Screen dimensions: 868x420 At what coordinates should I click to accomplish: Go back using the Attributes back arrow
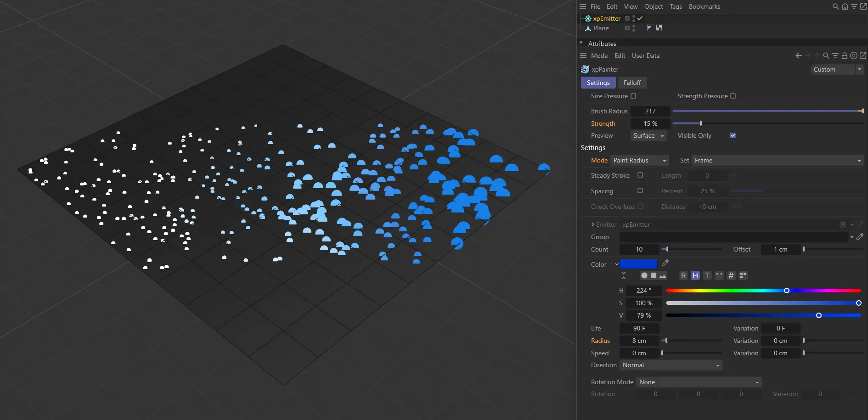click(798, 56)
